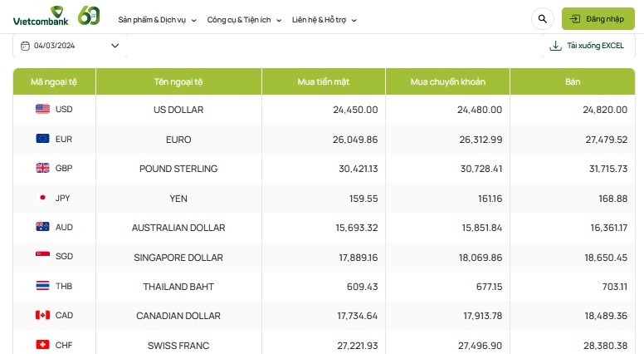
Task: Download rates via Tải xuống EXCEL
Action: point(588,46)
